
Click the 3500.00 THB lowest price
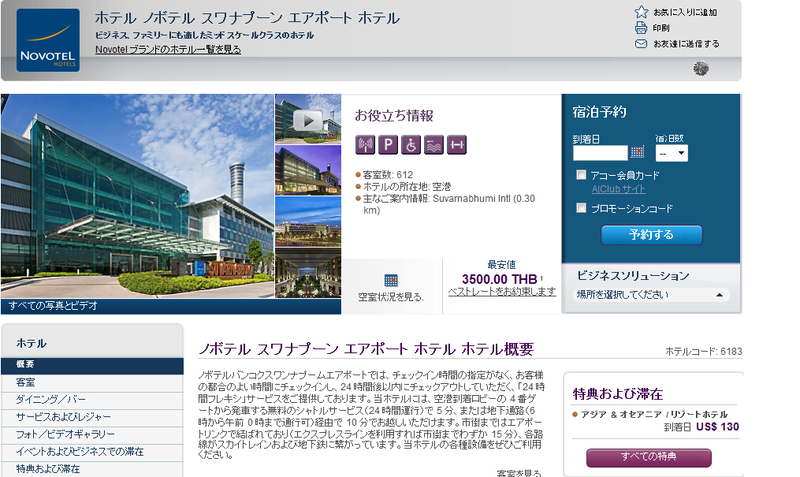point(499,280)
